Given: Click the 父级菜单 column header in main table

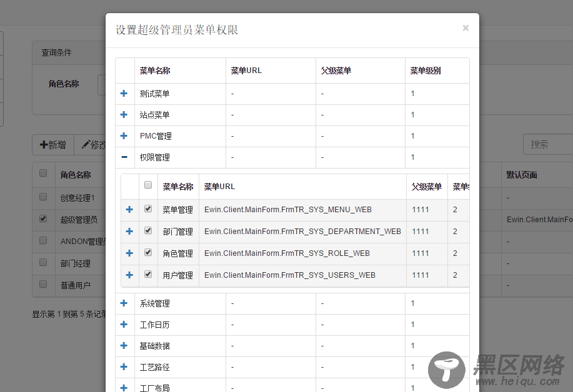Looking at the screenshot, I should coord(360,71).
